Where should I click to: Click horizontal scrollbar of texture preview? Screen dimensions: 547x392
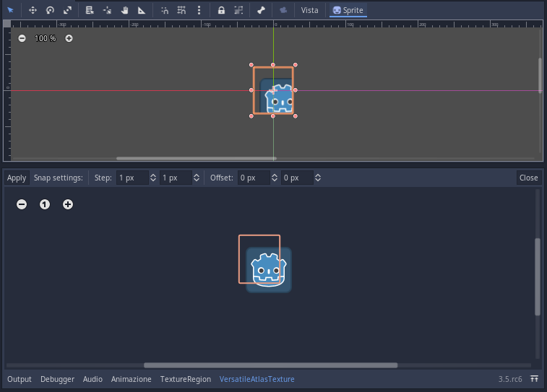coord(271,365)
